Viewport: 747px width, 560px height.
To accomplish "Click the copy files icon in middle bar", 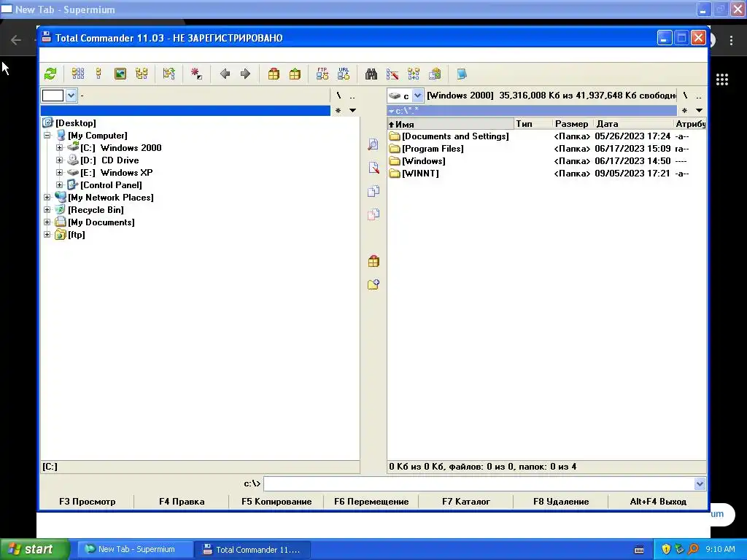I will click(373, 191).
